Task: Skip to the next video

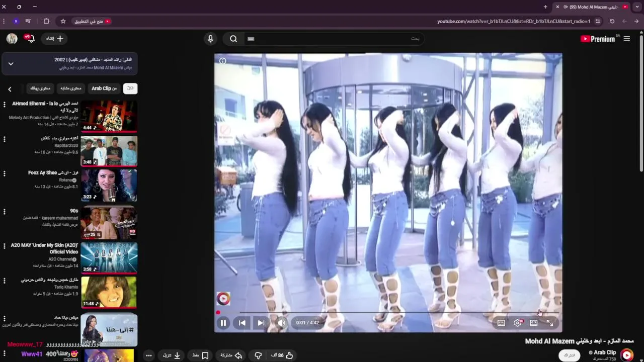Action: (261, 323)
